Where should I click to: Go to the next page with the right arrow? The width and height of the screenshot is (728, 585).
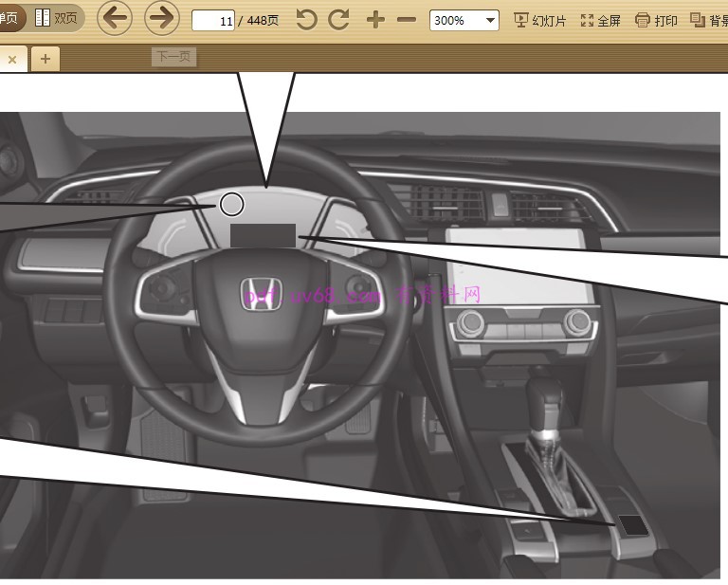click(x=162, y=18)
